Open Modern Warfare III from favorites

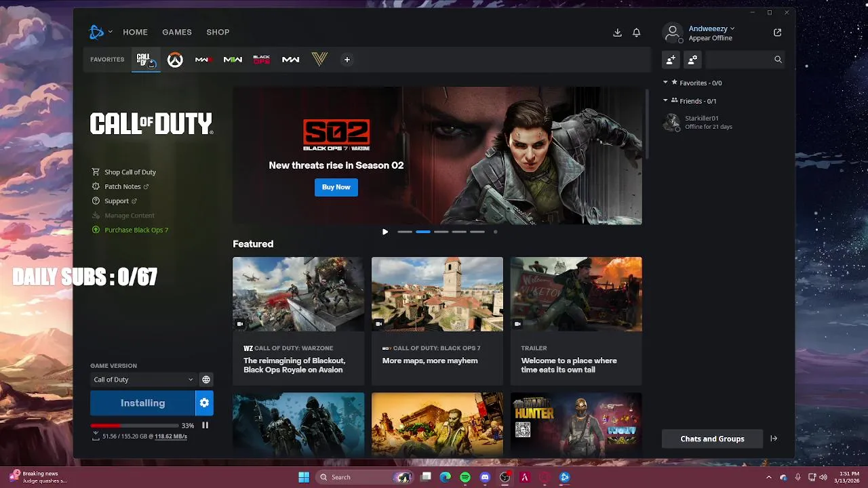pos(203,60)
